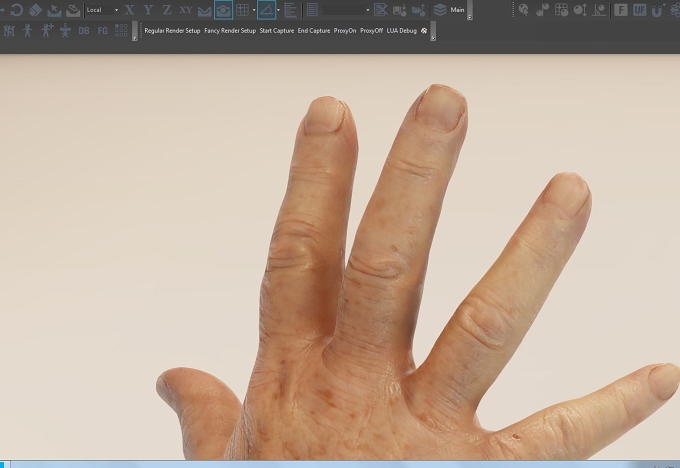Open the empty selection set dropdown
680x468 pixels.
(x=346, y=10)
